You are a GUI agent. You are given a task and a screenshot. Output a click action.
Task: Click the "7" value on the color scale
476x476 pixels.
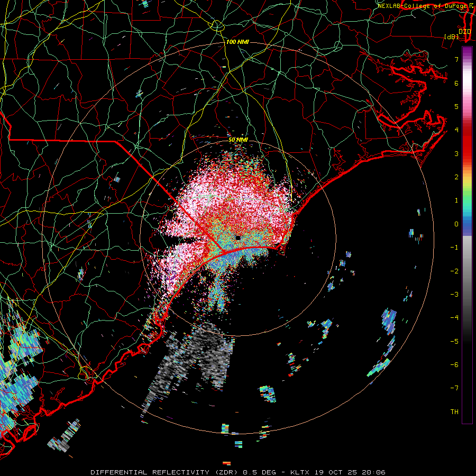click(x=456, y=59)
